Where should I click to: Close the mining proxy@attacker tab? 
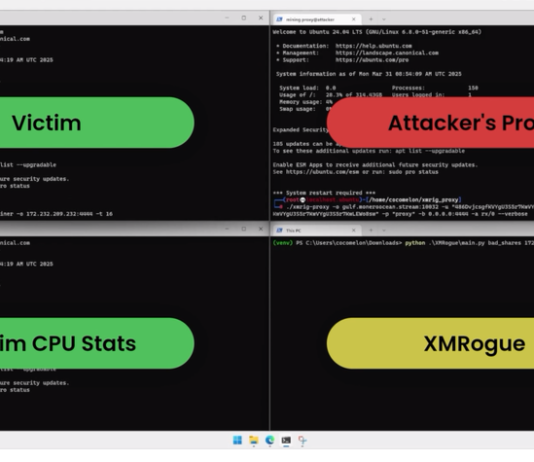click(x=354, y=19)
